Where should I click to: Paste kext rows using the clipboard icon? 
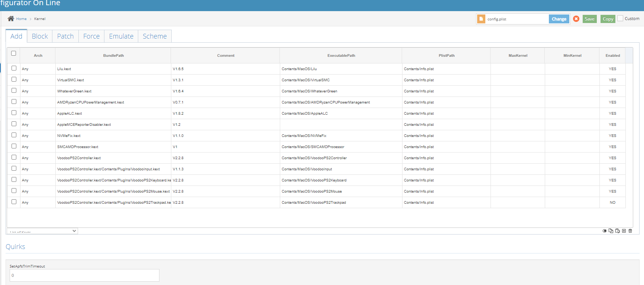(618, 231)
